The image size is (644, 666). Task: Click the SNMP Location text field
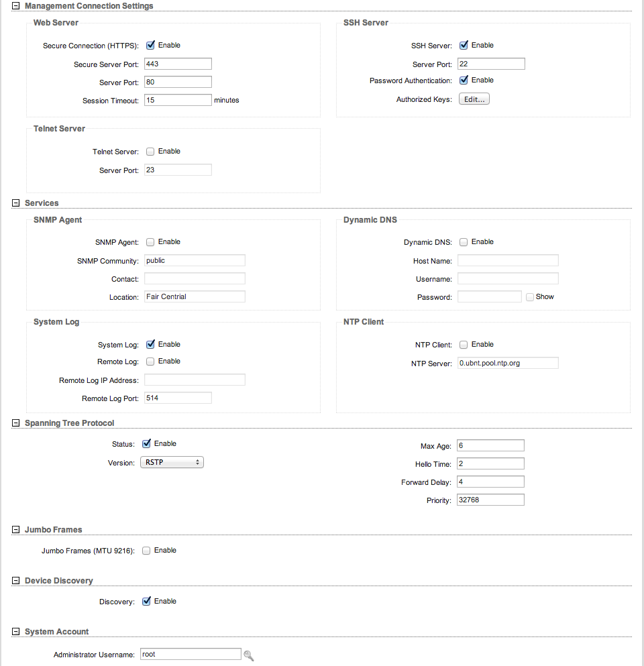point(195,296)
